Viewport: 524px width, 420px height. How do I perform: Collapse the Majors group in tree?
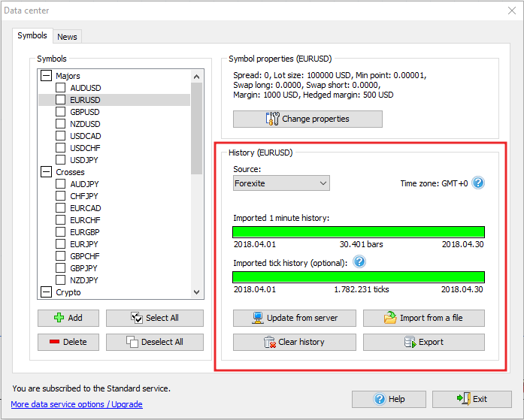(x=47, y=76)
